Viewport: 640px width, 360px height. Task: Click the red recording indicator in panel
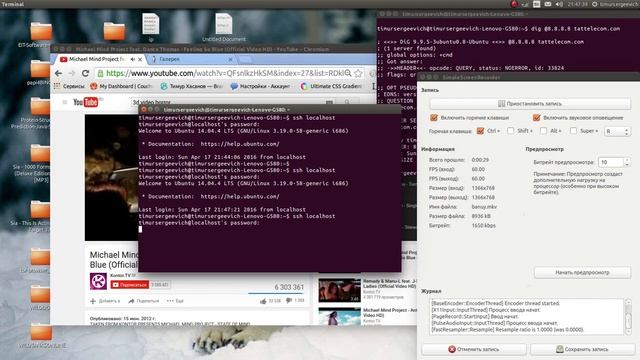pyautogui.click(x=514, y=4)
